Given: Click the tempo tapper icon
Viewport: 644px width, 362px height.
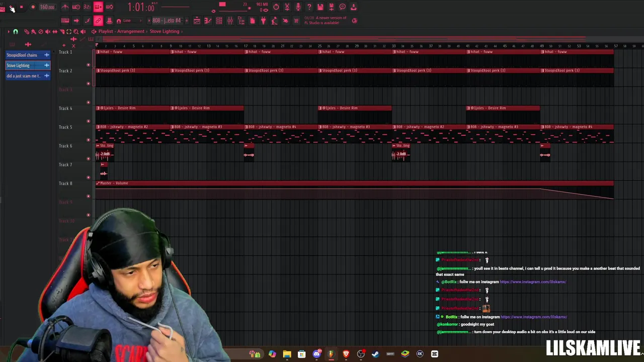Looking at the screenshot, I should [x=274, y=21].
